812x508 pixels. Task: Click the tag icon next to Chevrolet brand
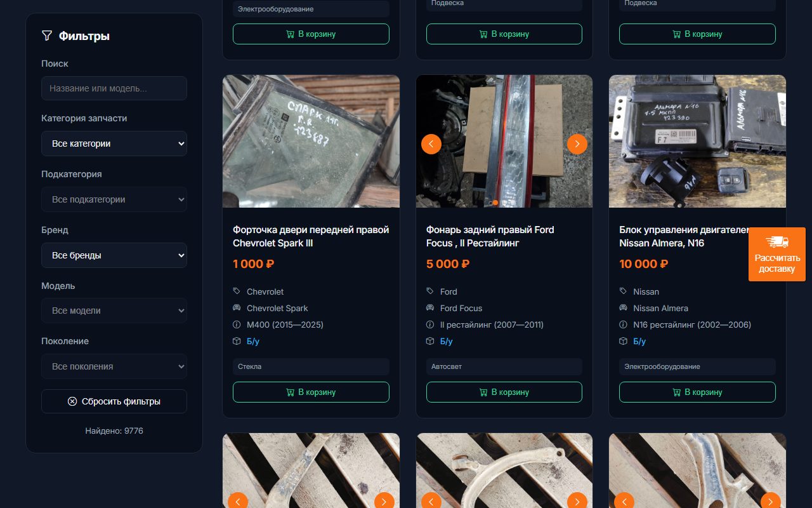click(237, 291)
